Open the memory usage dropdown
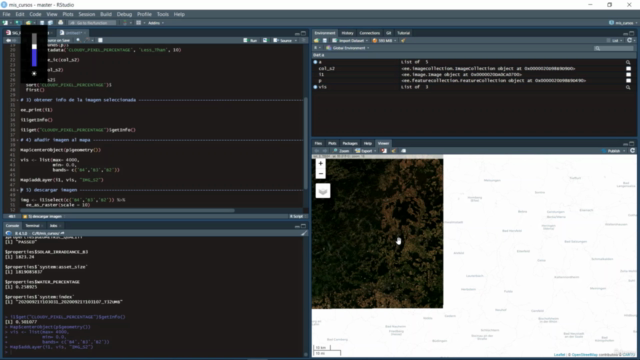640x360 pixels. (x=384, y=40)
